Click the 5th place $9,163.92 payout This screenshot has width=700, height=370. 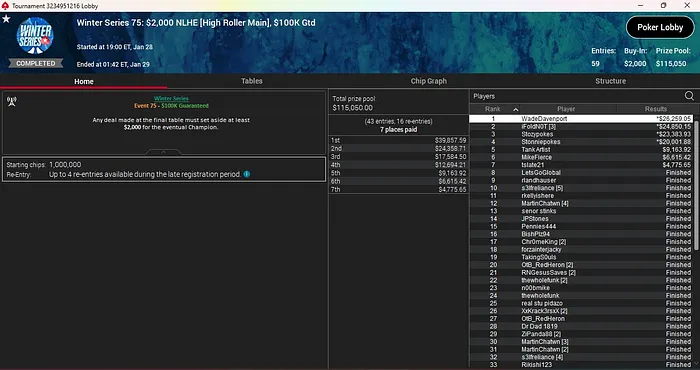452,173
